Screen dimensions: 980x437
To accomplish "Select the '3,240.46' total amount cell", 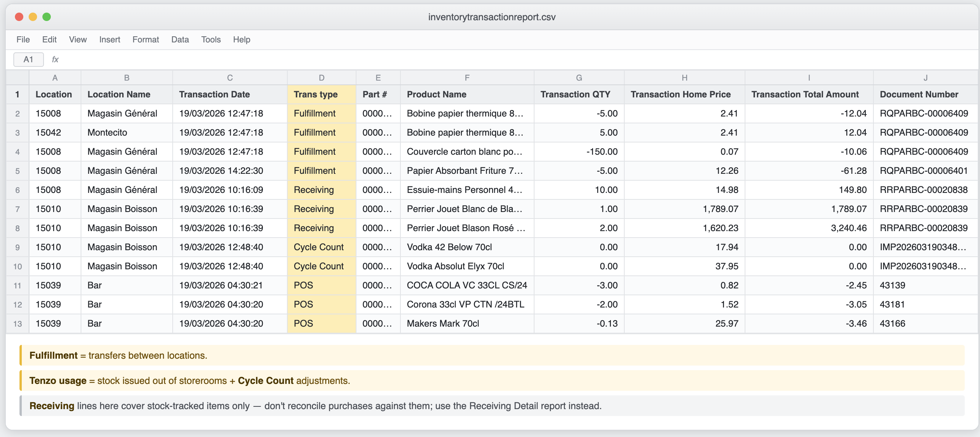I will pyautogui.click(x=809, y=228).
